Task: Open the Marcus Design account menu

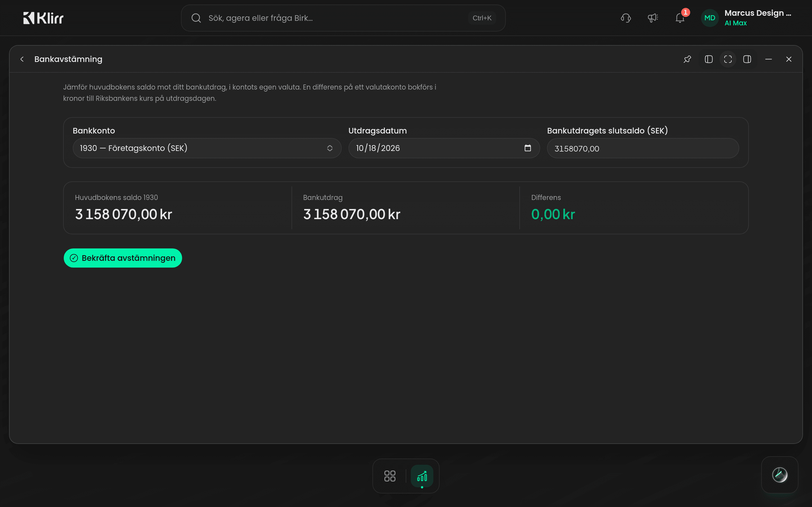Action: (x=758, y=18)
